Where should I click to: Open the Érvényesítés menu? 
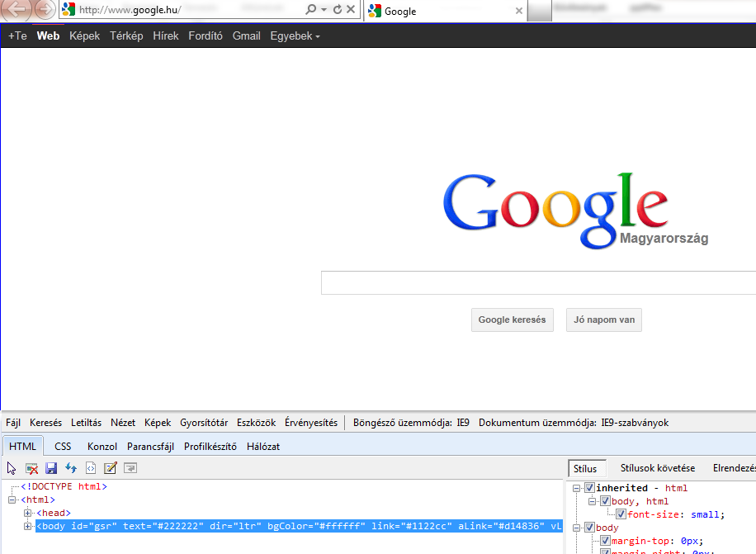(311, 423)
